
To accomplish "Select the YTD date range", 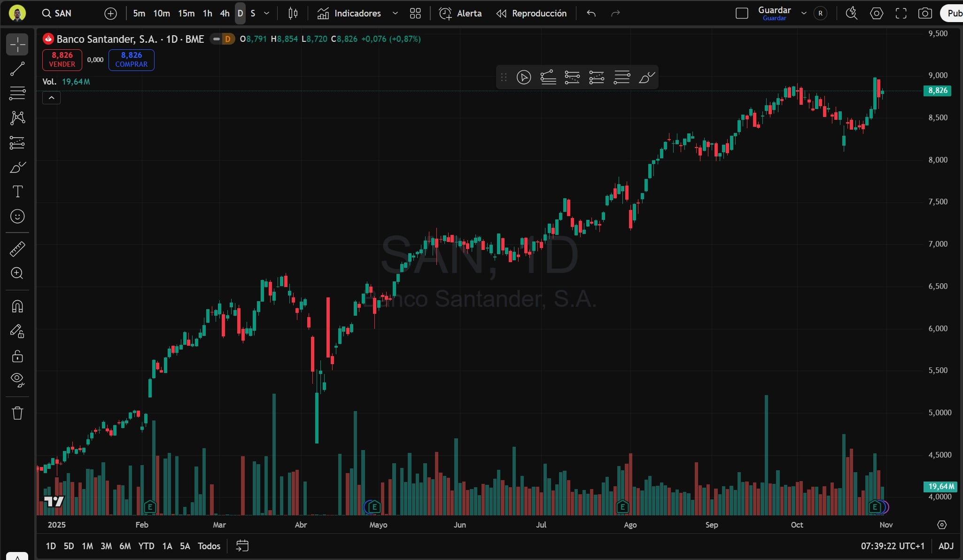I will click(146, 546).
